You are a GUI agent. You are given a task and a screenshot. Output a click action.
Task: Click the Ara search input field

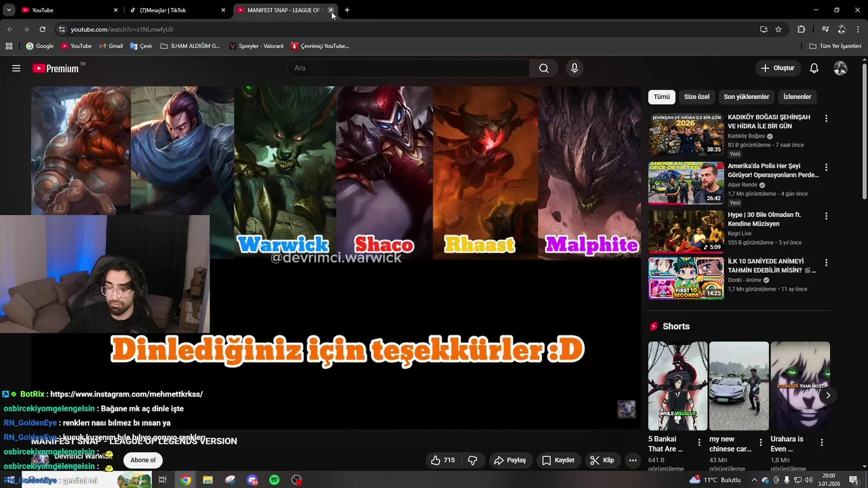tap(408, 68)
